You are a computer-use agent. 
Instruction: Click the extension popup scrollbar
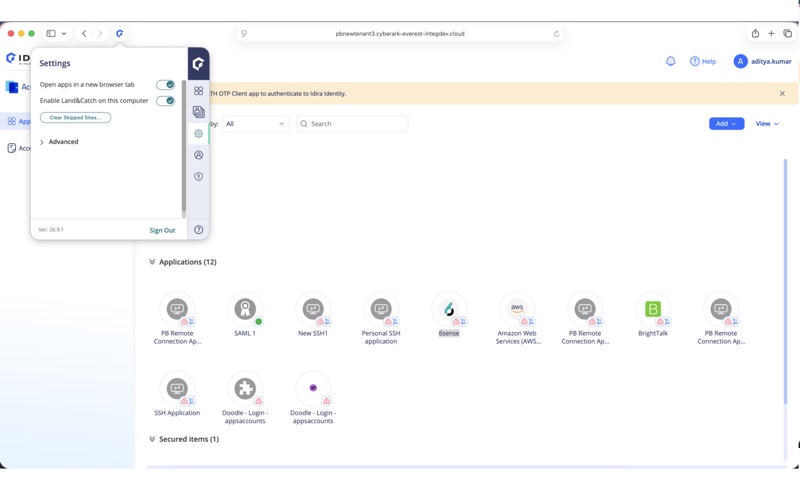tap(184, 148)
